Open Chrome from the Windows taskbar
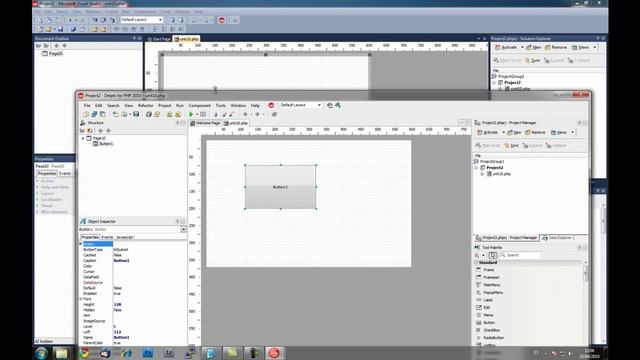This screenshot has height=360, width=640. pyautogui.click(x=84, y=353)
